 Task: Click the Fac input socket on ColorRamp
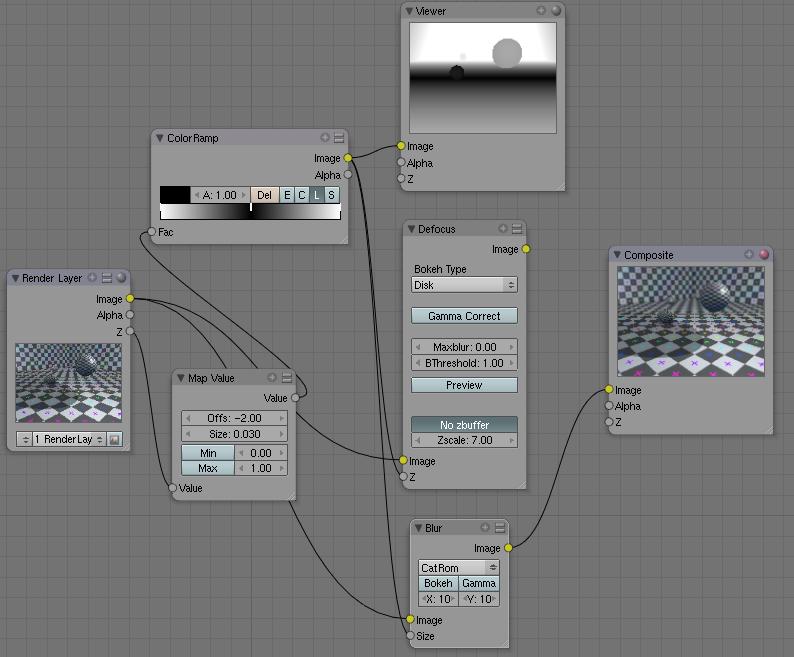(x=151, y=231)
